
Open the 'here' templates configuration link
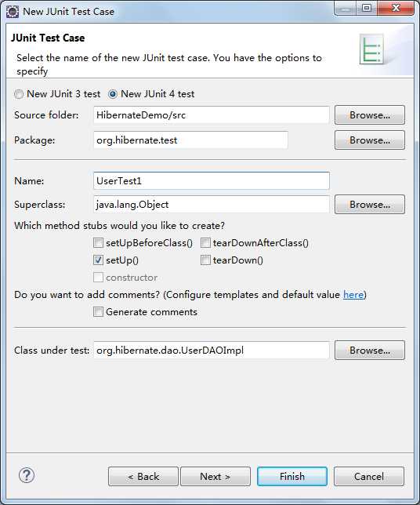pyautogui.click(x=353, y=295)
